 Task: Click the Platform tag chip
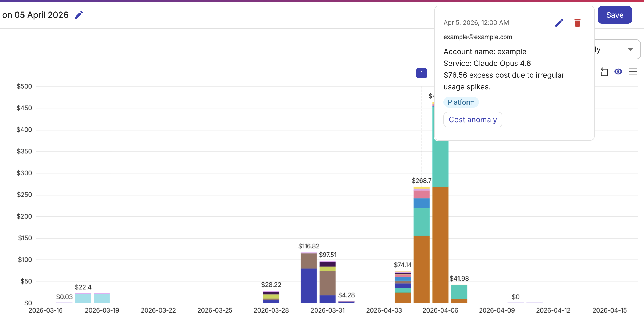pos(461,102)
